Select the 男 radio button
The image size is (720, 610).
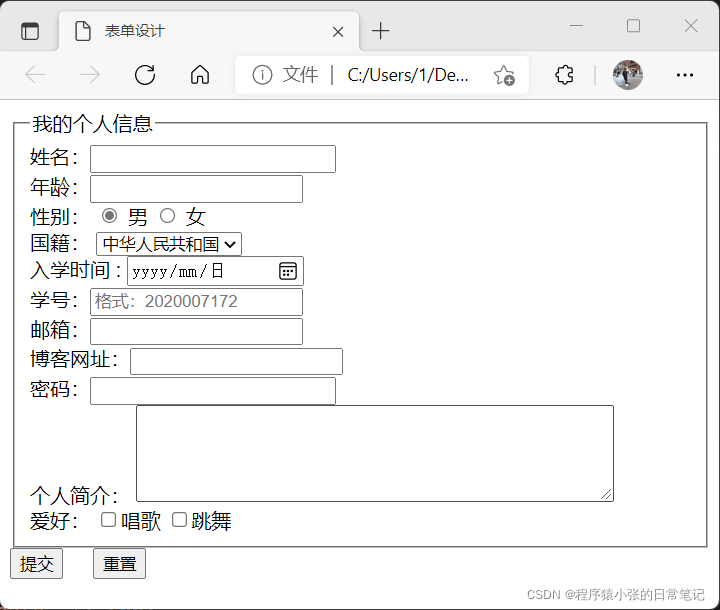[109, 215]
